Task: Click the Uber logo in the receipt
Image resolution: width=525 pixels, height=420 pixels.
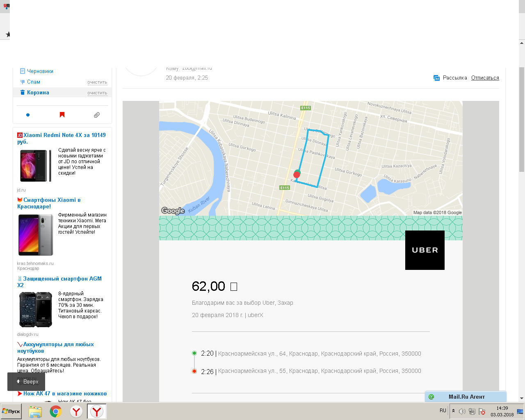Action: [425, 250]
